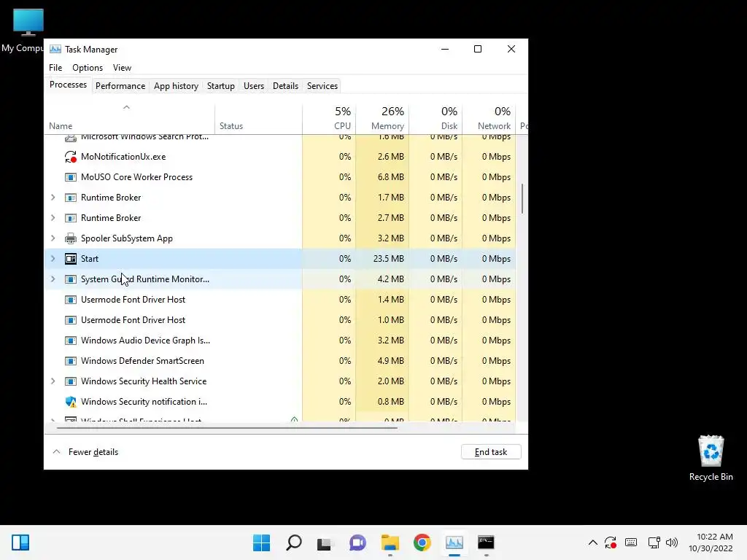Expand Windows Security Health Service group
Screen dimensions: 747x560
click(53, 381)
